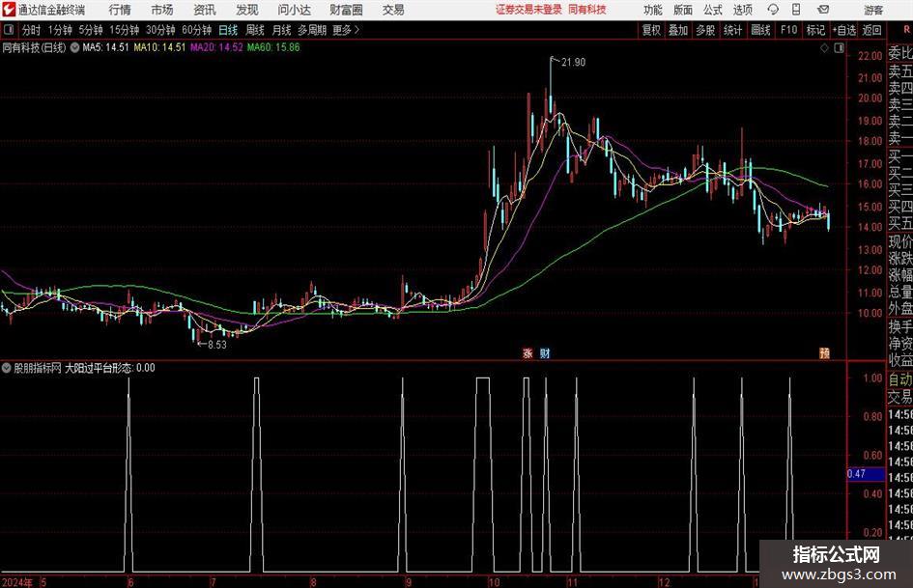913x588 pixels.
Task: Click the MA60: 15.86 indicator label
Action: pyautogui.click(x=273, y=47)
